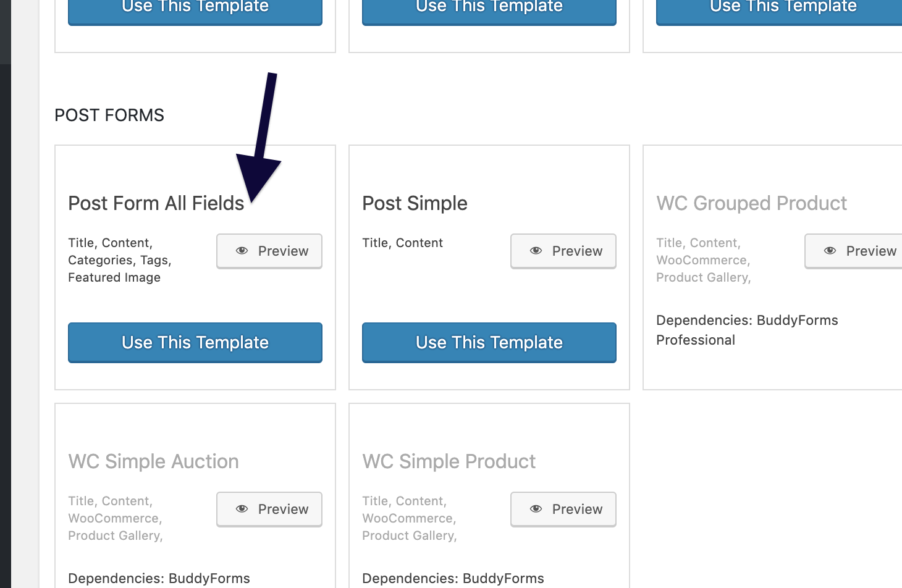The image size is (902, 588).
Task: Use the Post Form All Fields template
Action: [195, 342]
